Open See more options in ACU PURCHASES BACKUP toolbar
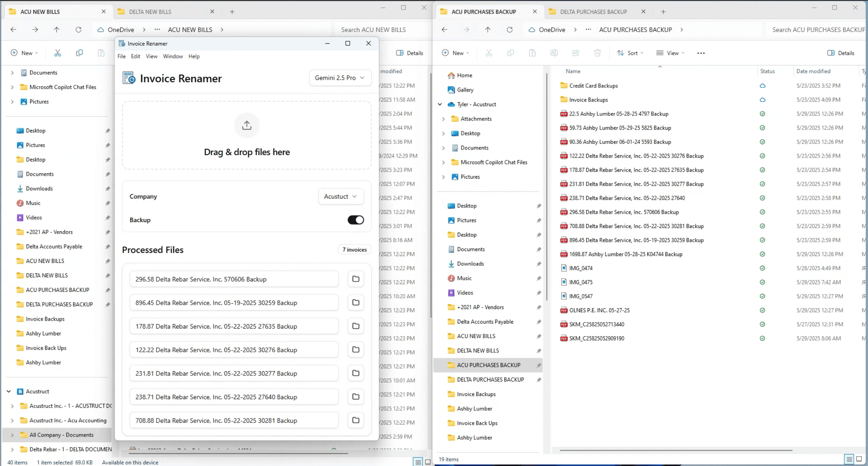Viewport: 868px width, 466px height. [701, 53]
